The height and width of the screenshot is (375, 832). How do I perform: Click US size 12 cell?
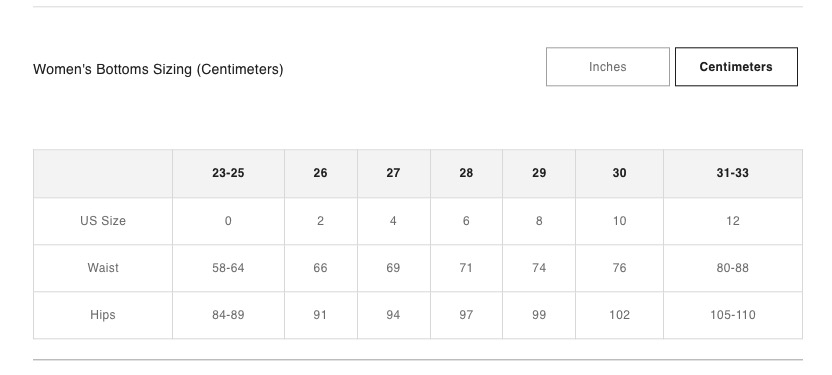point(733,221)
